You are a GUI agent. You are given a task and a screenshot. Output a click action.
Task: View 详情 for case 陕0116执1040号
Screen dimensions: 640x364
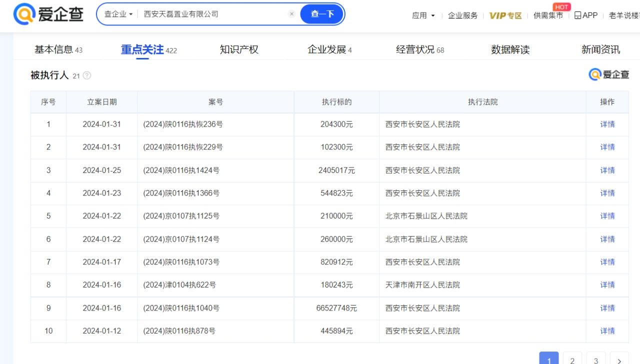[x=607, y=308]
